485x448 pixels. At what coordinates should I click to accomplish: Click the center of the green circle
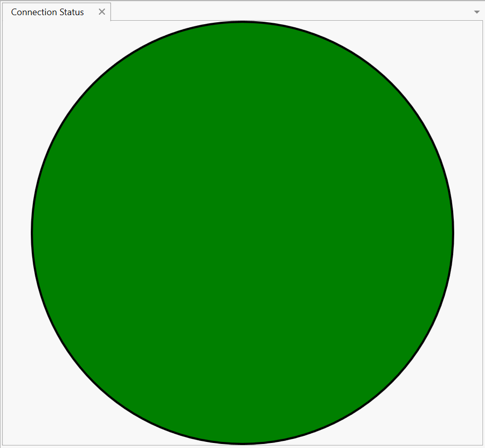click(242, 233)
